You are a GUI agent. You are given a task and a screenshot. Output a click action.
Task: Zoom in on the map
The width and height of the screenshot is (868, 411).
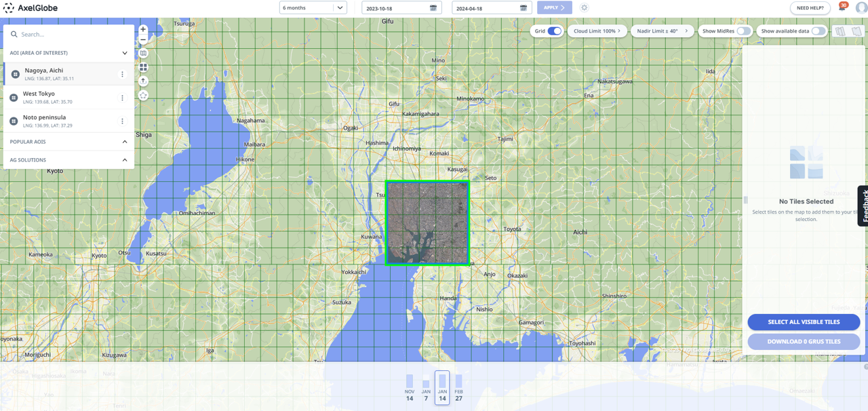143,30
